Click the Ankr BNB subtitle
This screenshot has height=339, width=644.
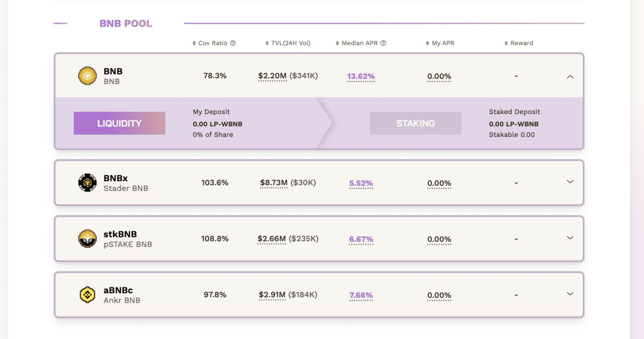122,300
